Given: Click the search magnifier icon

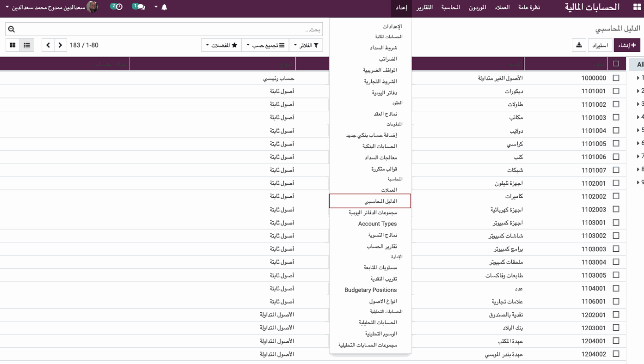Looking at the screenshot, I should tap(12, 30).
